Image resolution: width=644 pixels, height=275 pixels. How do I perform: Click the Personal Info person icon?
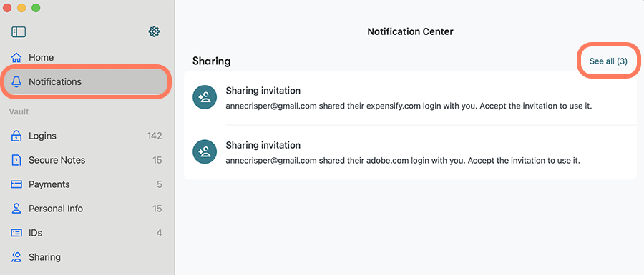click(16, 209)
